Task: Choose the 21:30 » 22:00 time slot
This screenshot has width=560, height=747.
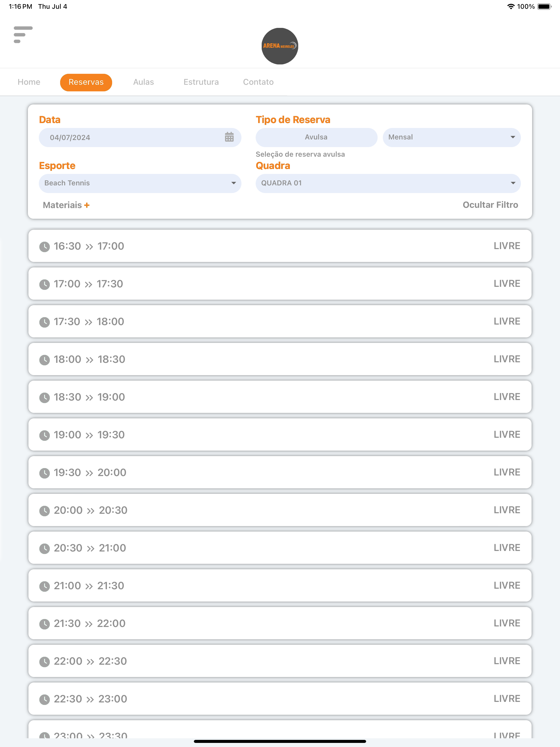Action: (280, 623)
